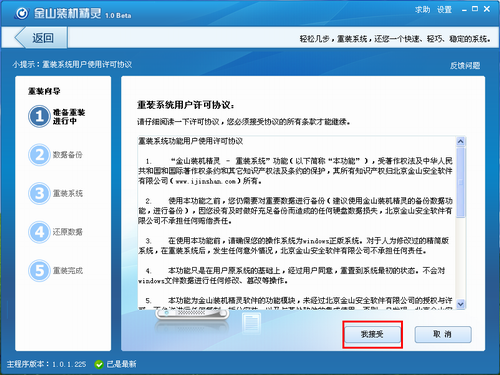Screen dimensions: 500x375
Task: Click the hard drive illustration icon
Action: point(192,315)
